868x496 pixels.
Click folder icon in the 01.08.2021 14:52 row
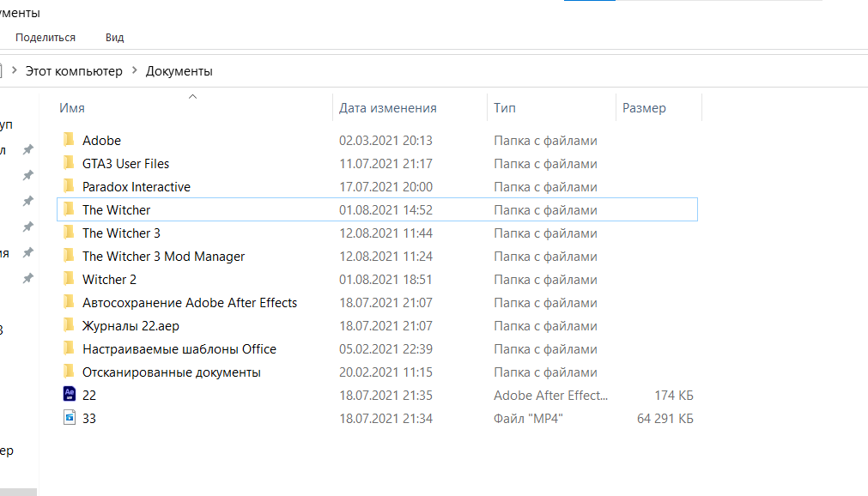(69, 209)
